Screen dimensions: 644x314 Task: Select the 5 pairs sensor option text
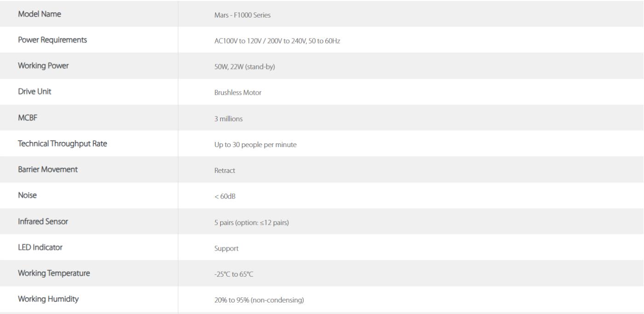[248, 223]
